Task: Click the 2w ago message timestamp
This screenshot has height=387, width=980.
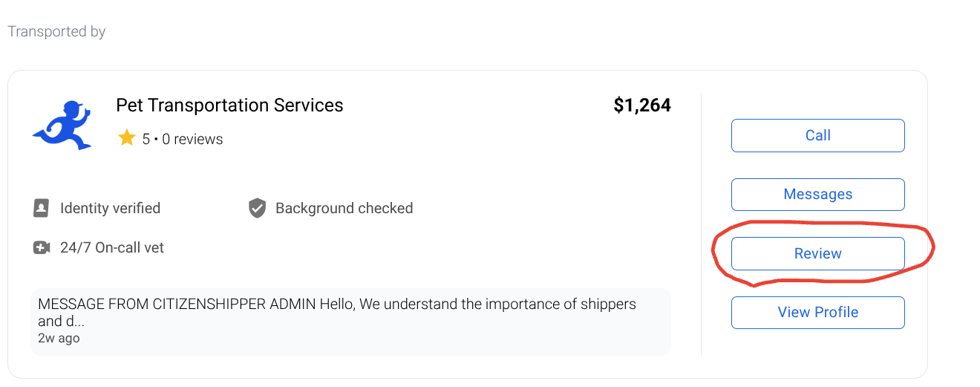Action: [x=59, y=338]
